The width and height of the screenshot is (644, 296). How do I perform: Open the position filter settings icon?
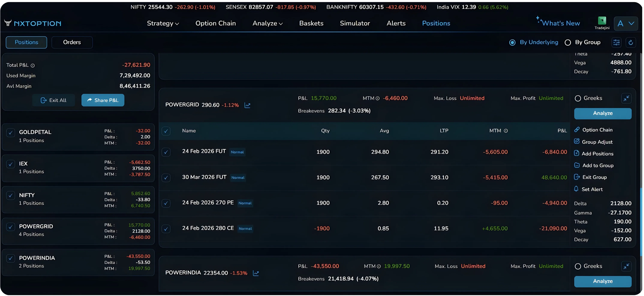(x=617, y=42)
